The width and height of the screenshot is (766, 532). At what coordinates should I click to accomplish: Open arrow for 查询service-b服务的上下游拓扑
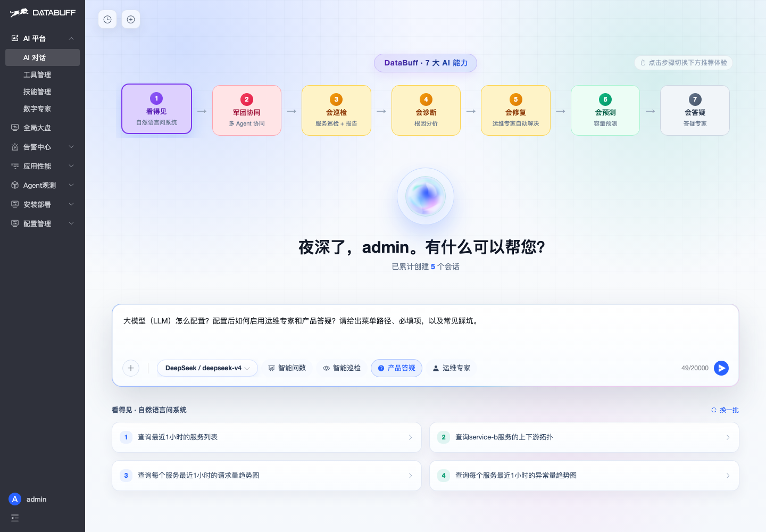click(x=728, y=437)
